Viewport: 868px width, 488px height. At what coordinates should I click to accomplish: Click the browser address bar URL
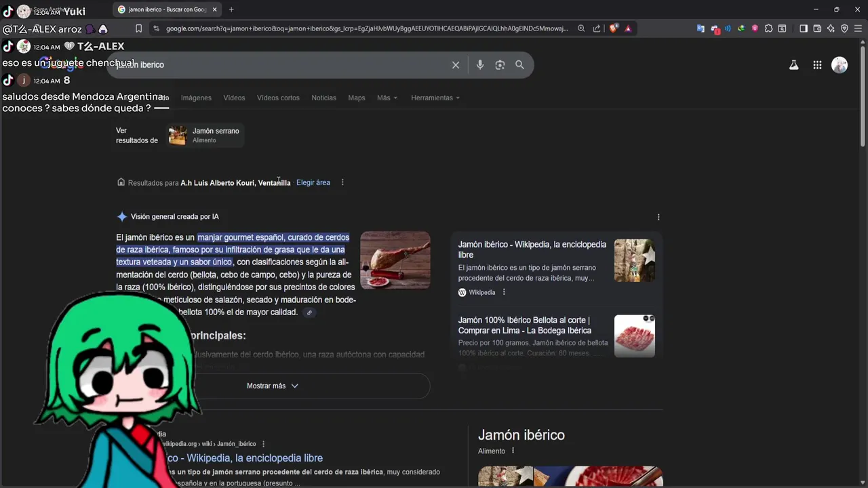[x=367, y=28]
